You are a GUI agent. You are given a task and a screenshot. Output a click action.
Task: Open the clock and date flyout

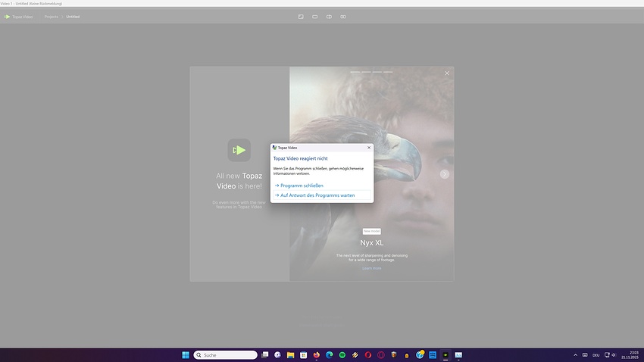click(630, 355)
